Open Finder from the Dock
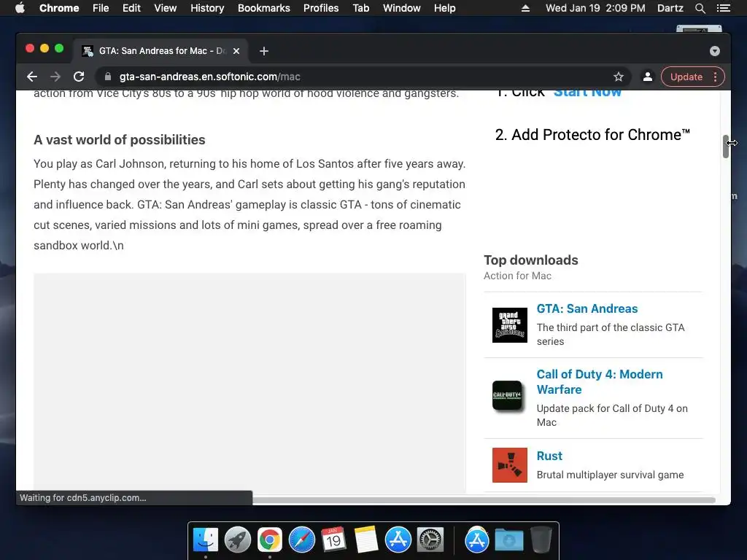Viewport: 747px width, 560px height. pos(205,540)
